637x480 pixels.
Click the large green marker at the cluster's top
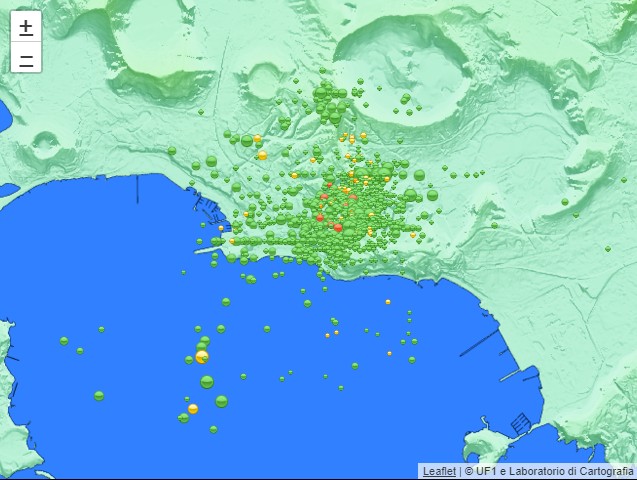tap(322, 95)
